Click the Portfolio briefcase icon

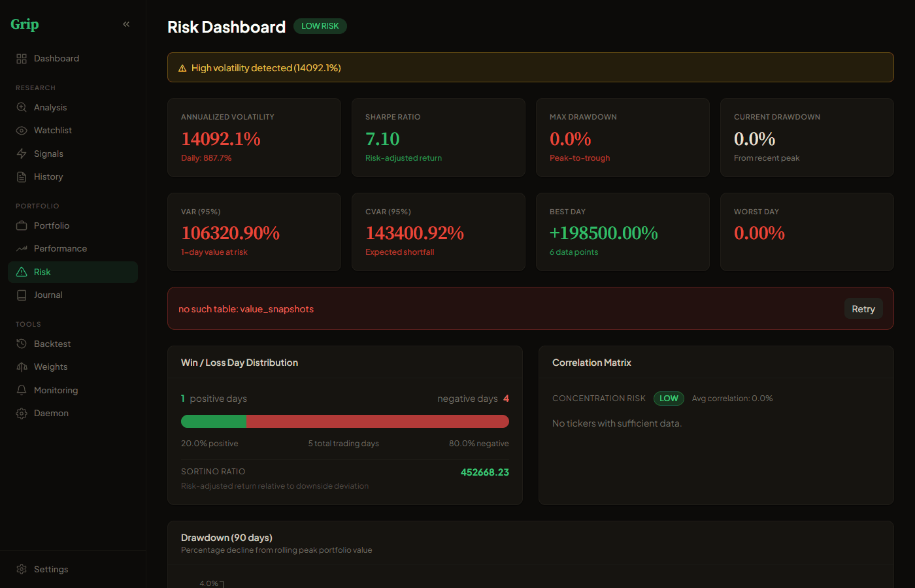click(22, 226)
